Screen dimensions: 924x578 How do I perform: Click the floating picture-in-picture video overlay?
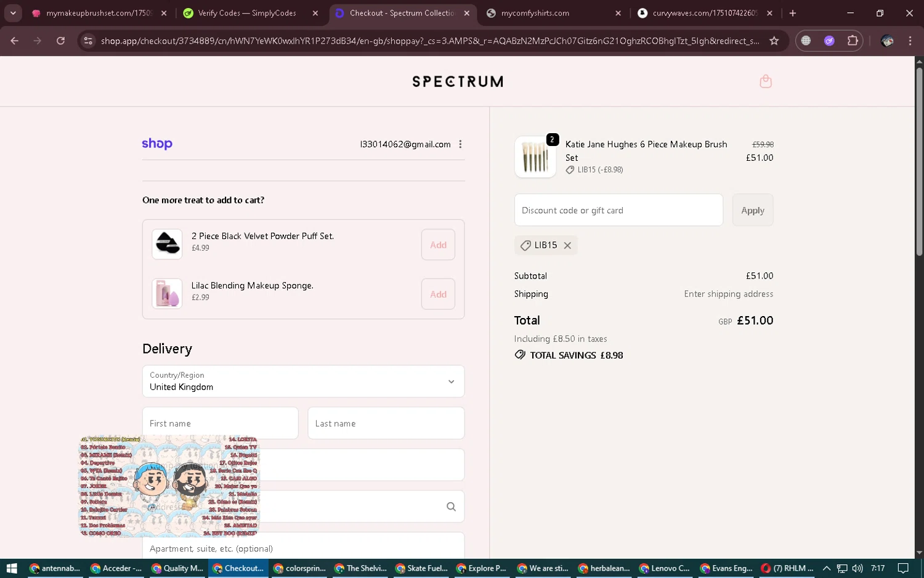click(169, 486)
